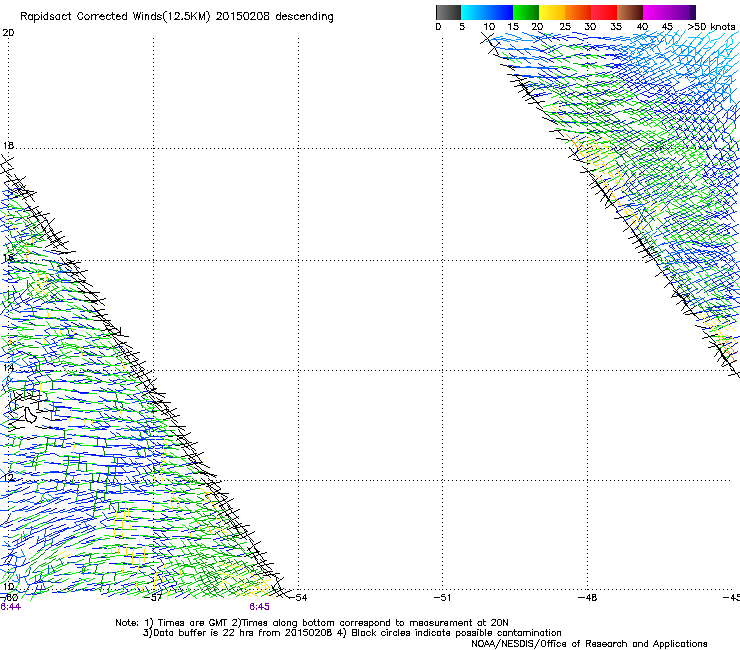The image size is (740, 650).
Task: Select the brown 35-40 knots legend swatch
Action: tap(630, 12)
